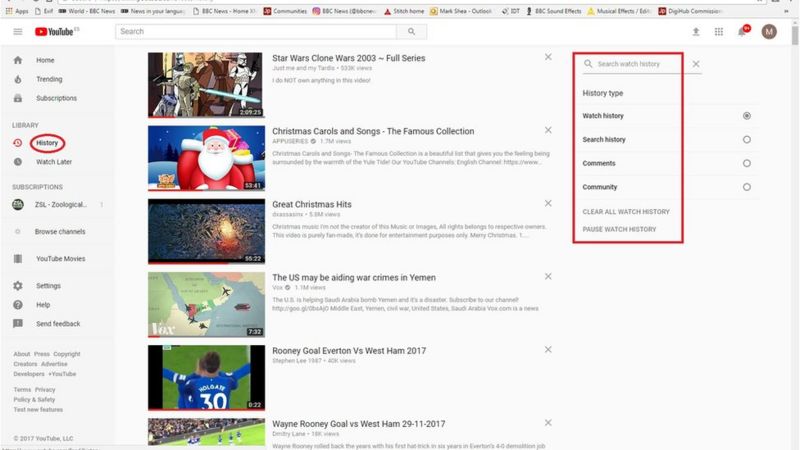Open The US may be aiding war crimes title

coord(354,278)
